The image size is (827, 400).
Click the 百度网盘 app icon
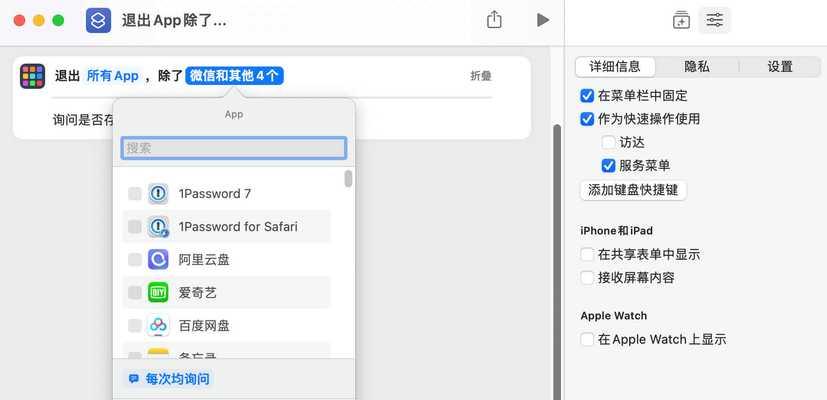[158, 326]
